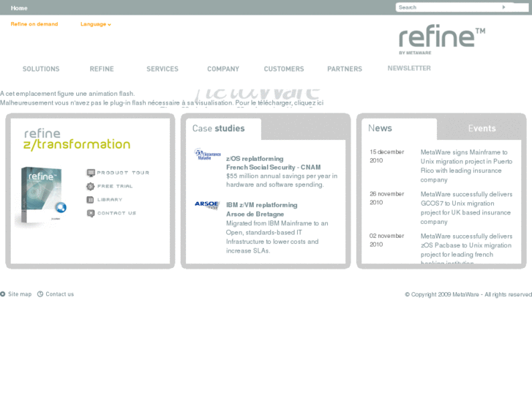
Task: Click the Free Trial gear icon
Action: pos(90,186)
